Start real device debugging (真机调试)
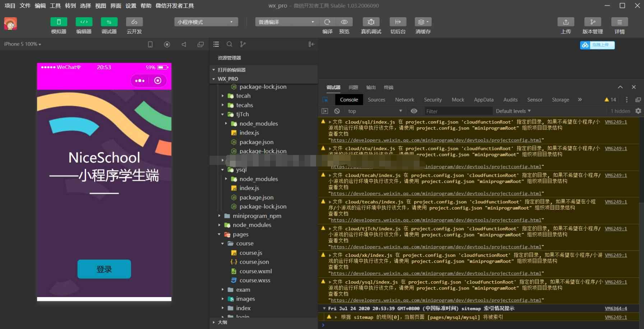Screen dimensions: 644x329 click(371, 22)
